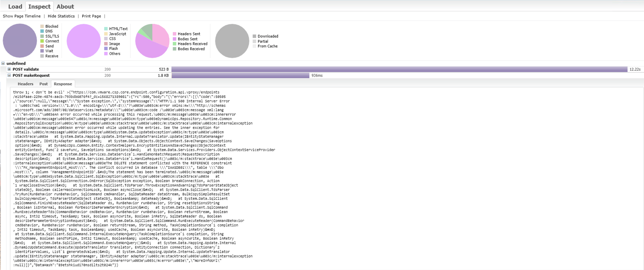Click the content-type pie chart
The width and height of the screenshot is (644, 270).
[84, 41]
